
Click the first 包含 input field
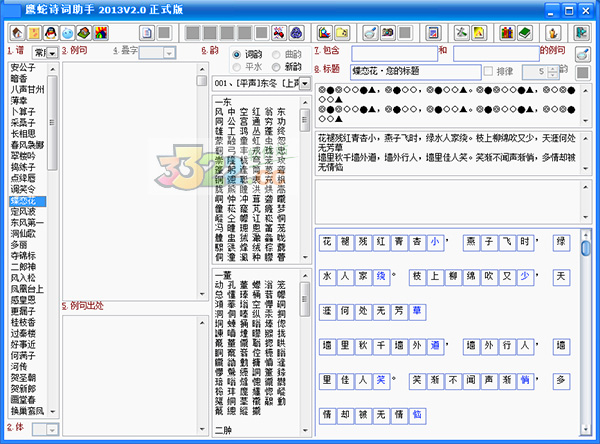(395, 54)
